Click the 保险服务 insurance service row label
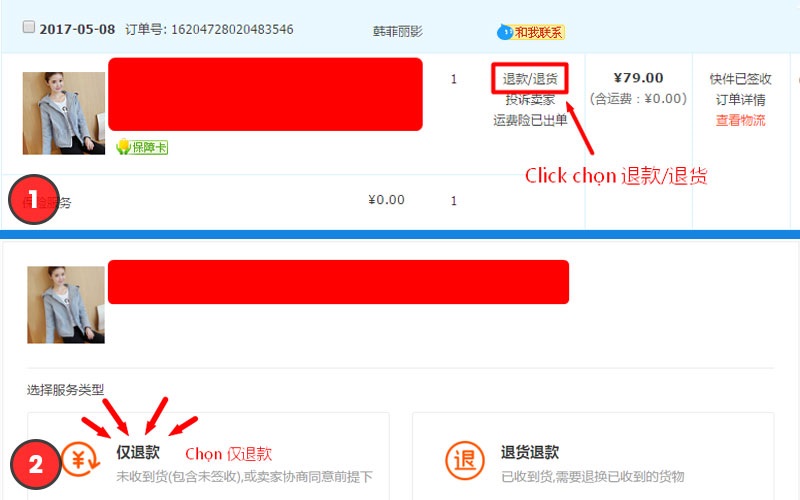The height and width of the screenshot is (500, 800). click(x=46, y=203)
